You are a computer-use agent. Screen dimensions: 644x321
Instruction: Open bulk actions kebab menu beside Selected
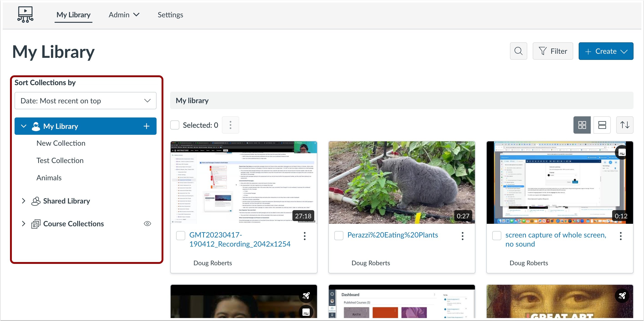[230, 125]
